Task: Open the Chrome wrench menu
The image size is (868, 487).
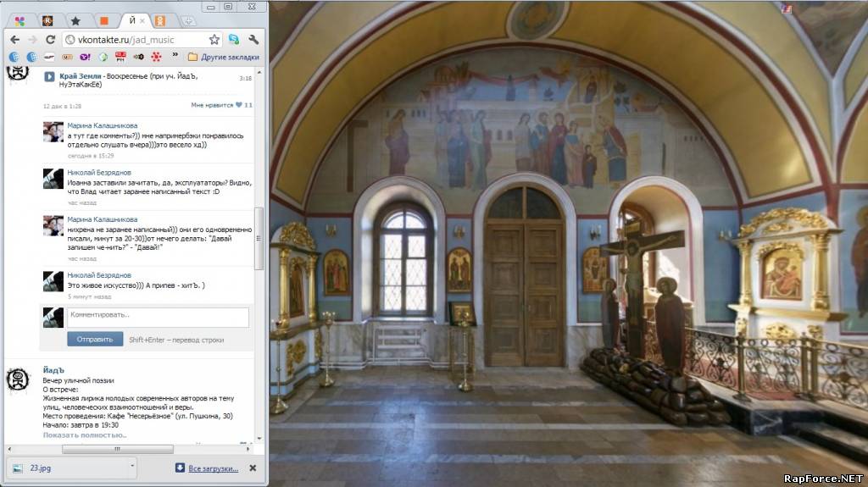Action: (253, 39)
